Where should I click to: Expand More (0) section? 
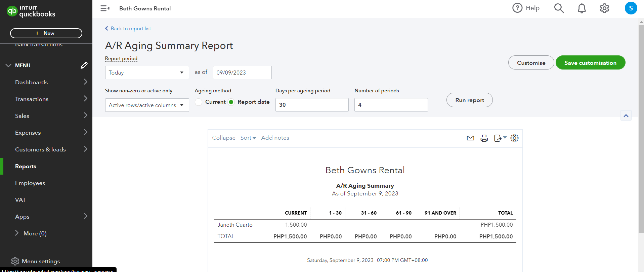tap(31, 233)
